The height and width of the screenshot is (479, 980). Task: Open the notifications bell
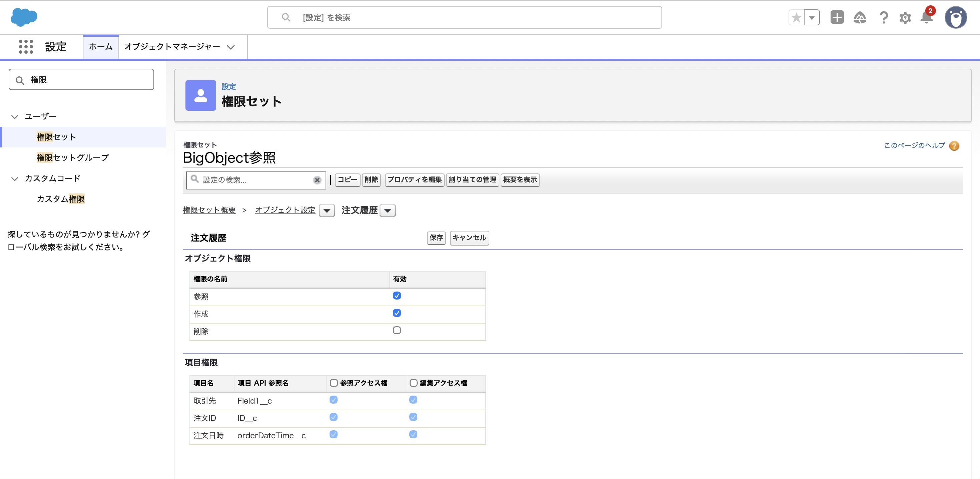pos(926,17)
